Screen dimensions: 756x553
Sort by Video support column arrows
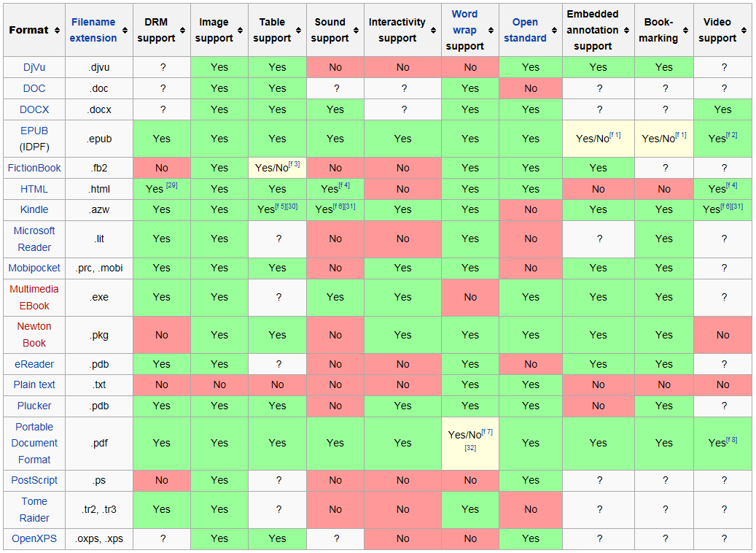point(744,30)
